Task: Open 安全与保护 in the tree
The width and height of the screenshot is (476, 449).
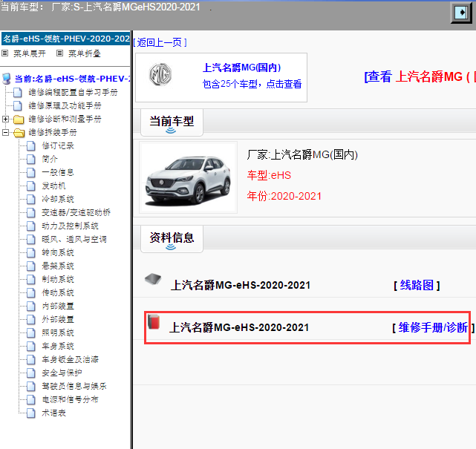Action: [x=62, y=373]
